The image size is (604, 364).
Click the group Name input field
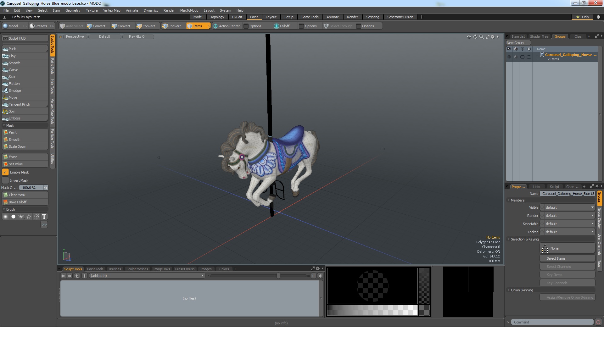568,194
